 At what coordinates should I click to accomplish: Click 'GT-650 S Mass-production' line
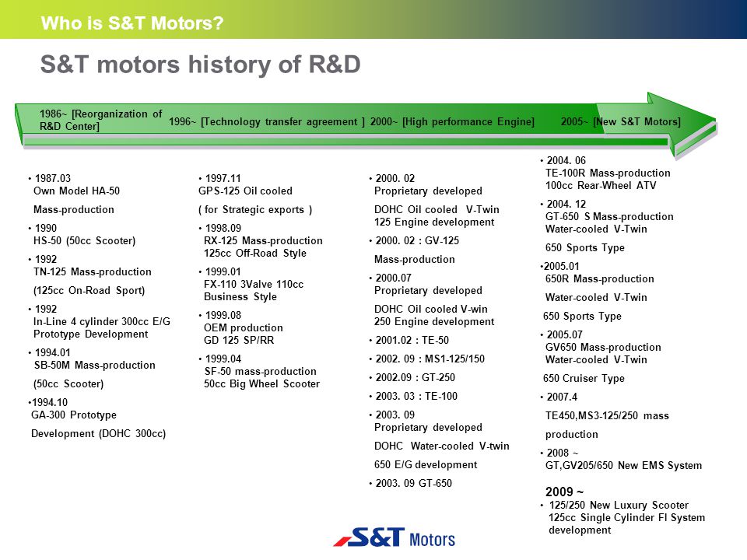pos(609,217)
